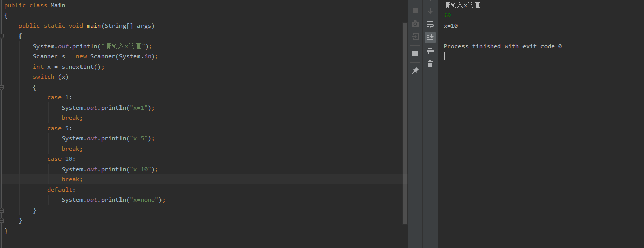Clear console with the trash icon
This screenshot has height=248, width=644.
[430, 64]
